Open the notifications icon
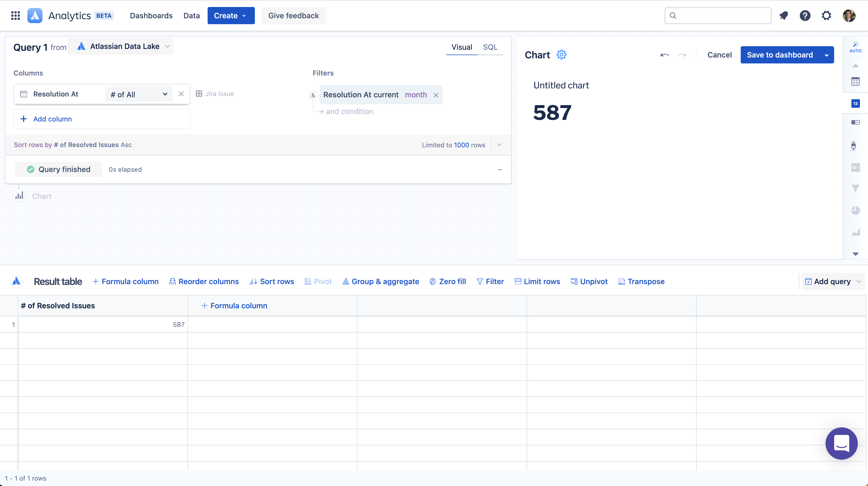Image resolution: width=868 pixels, height=486 pixels. (x=783, y=16)
